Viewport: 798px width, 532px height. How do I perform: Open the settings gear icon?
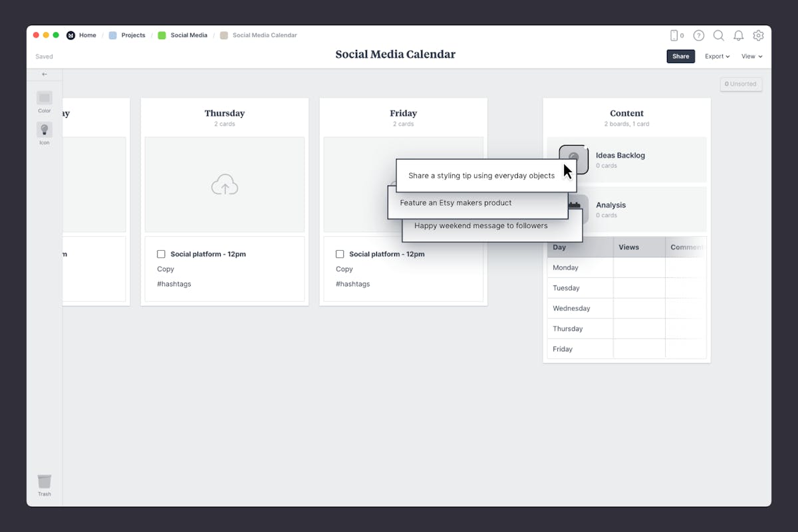pos(758,35)
